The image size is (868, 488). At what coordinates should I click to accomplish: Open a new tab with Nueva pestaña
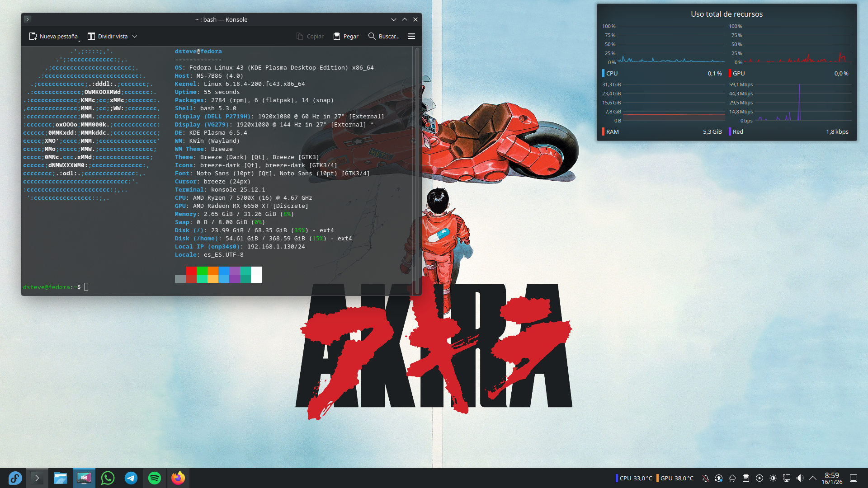tap(53, 36)
